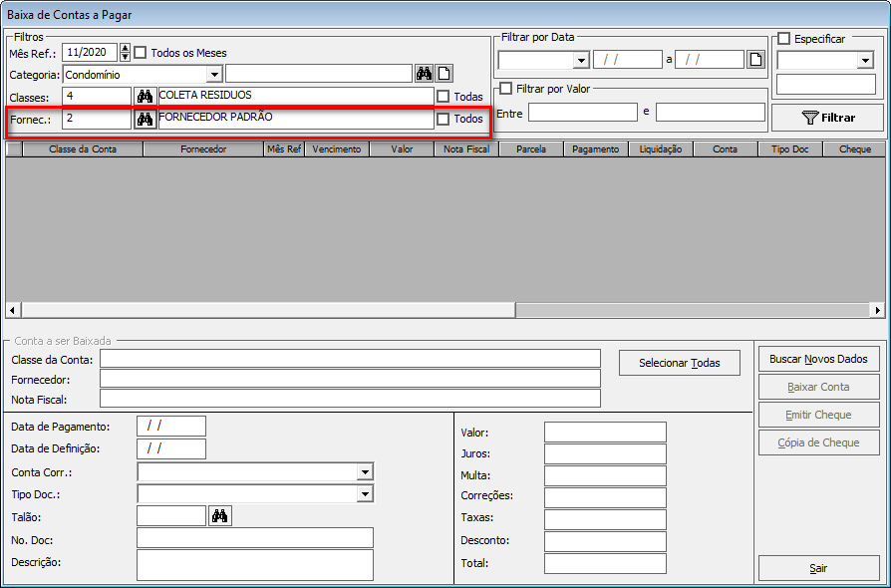This screenshot has width=891, height=588.
Task: Click Emitir Cheque button
Action: 819,415
